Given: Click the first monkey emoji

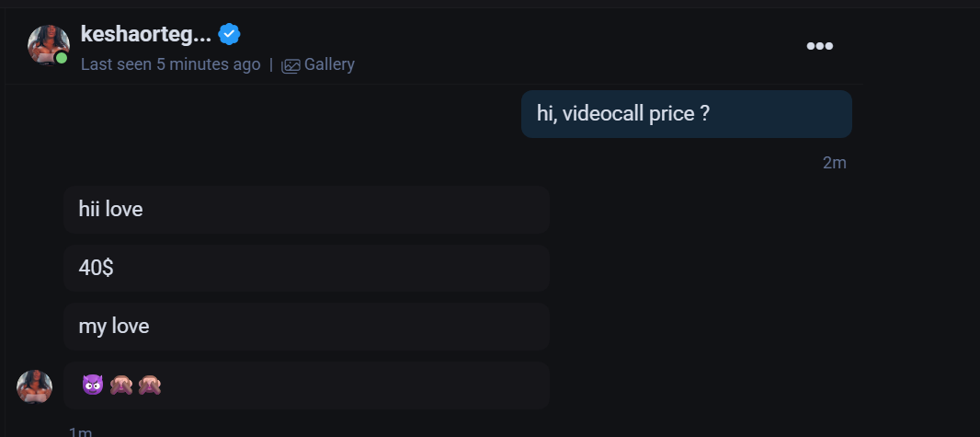Looking at the screenshot, I should coord(121,385).
